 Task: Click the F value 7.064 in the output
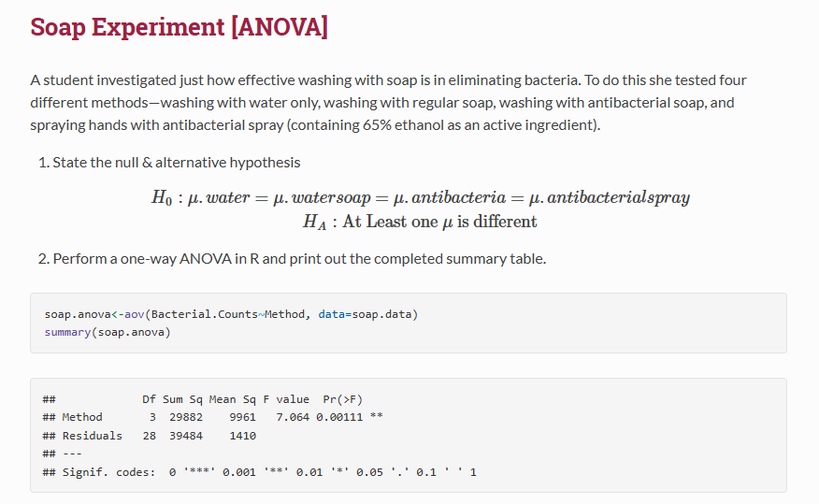(293, 417)
